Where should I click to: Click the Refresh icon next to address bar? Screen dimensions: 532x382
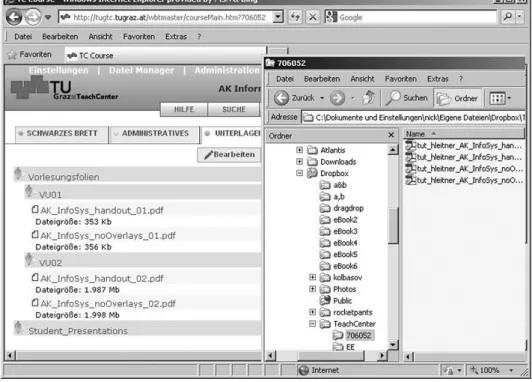[x=295, y=17]
